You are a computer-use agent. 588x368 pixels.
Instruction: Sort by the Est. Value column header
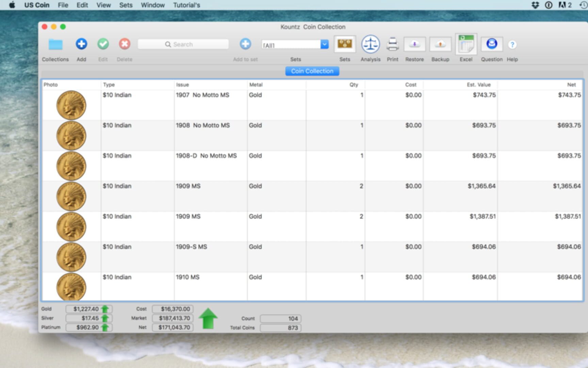(x=478, y=85)
